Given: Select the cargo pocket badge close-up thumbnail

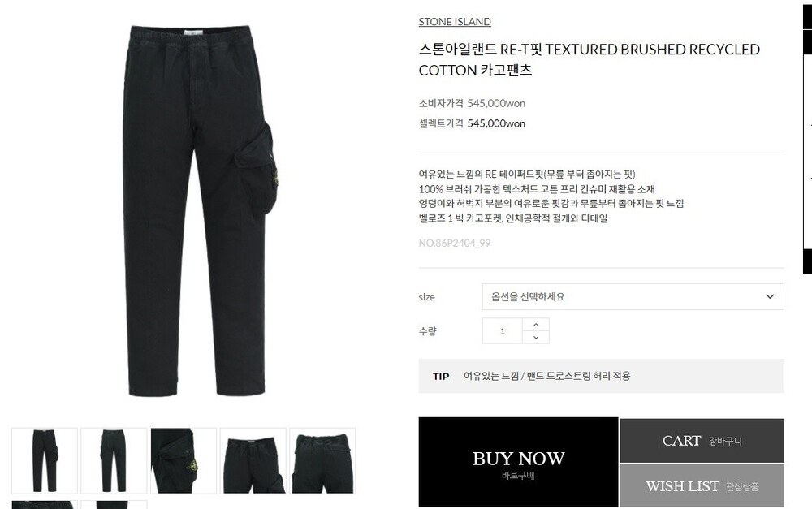Looking at the screenshot, I should [184, 460].
